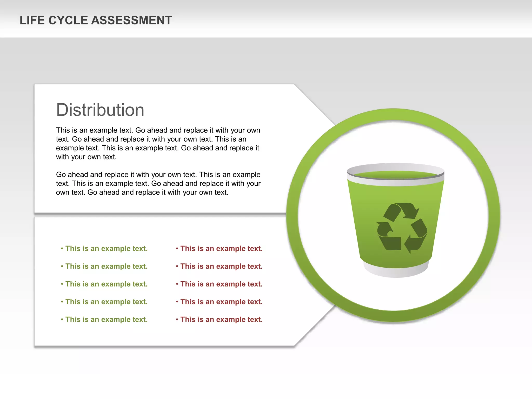Screen dimensions: 532x399
Task: Click the recycling arrows symbol on bin
Action: tap(402, 228)
